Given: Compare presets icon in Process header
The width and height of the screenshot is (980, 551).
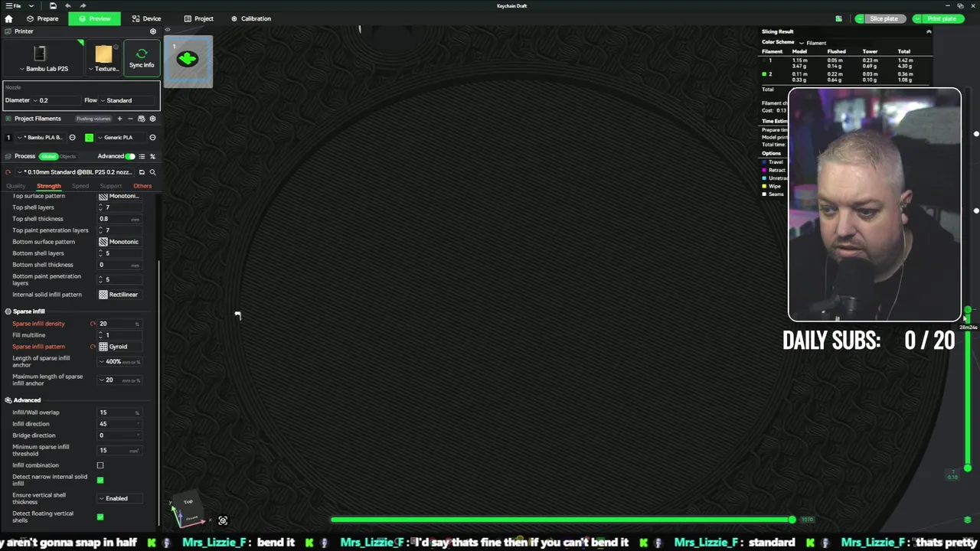Looking at the screenshot, I should point(152,156).
